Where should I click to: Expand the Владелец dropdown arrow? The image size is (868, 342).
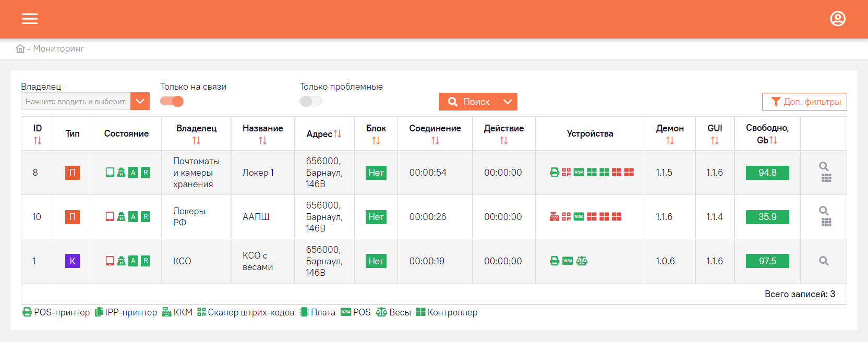[x=140, y=101]
